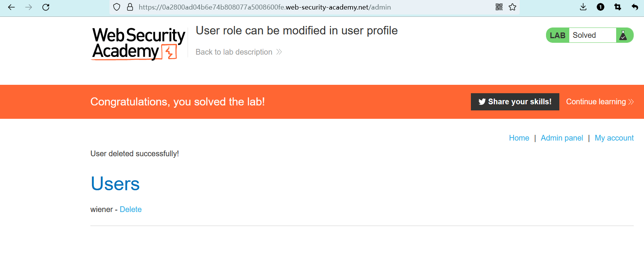Navigate to the Home menu link
This screenshot has height=259, width=644.
pyautogui.click(x=519, y=138)
